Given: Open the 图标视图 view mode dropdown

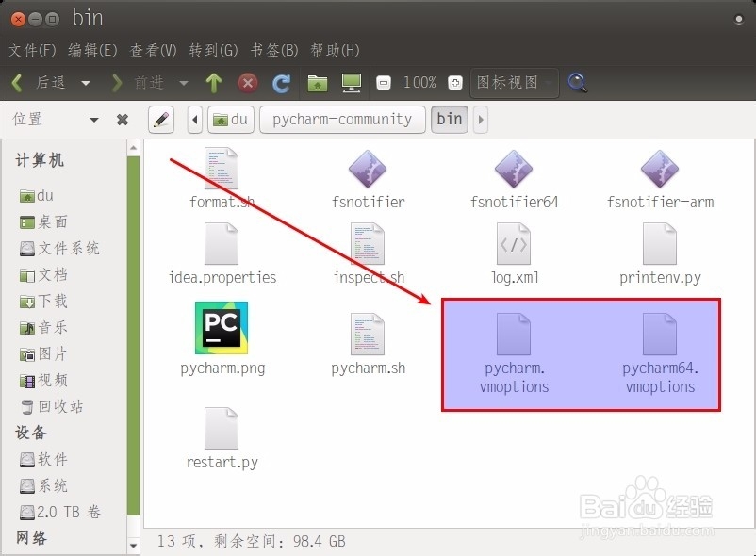Looking at the screenshot, I should [514, 83].
